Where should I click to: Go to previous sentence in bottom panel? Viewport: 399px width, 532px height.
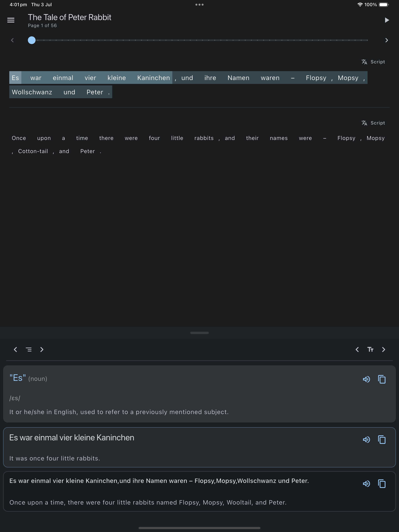pyautogui.click(x=15, y=350)
